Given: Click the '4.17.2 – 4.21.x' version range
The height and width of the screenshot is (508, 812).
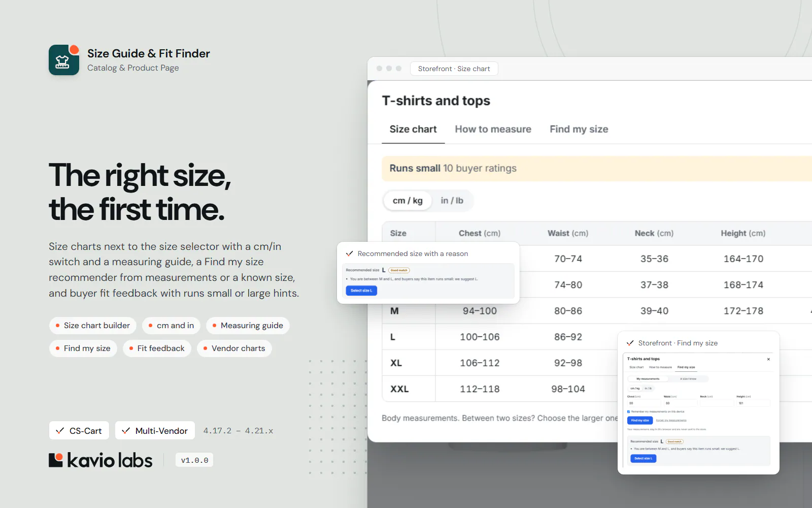Looking at the screenshot, I should click(239, 431).
